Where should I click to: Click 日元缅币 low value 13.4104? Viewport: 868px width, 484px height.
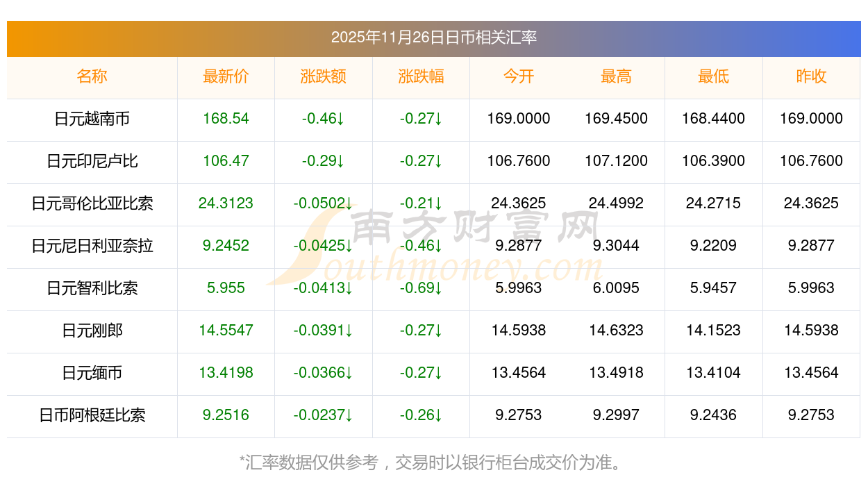714,373
